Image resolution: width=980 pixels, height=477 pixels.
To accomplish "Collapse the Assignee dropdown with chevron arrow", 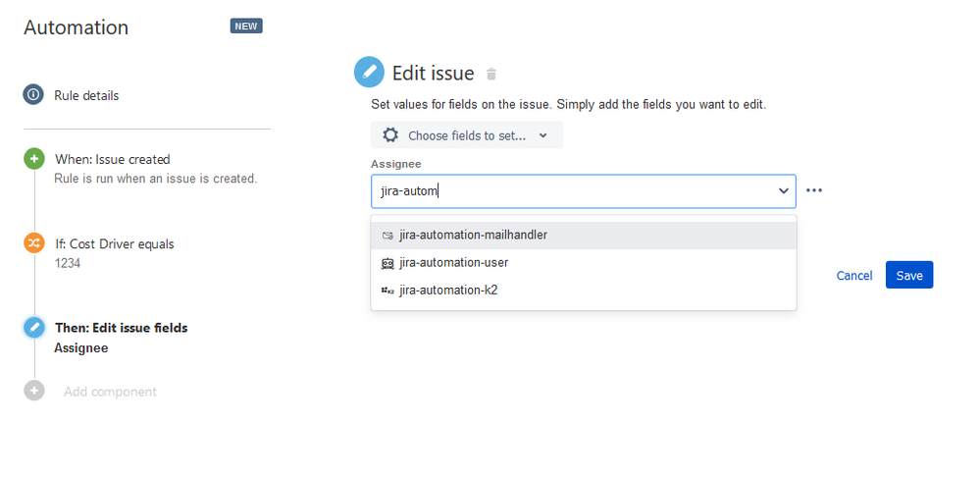I will [x=783, y=190].
